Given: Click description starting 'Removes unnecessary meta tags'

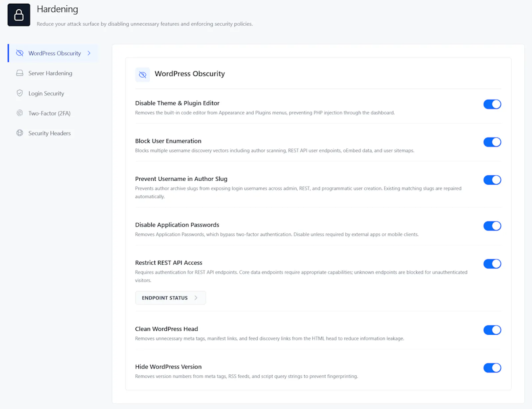Looking at the screenshot, I should pyautogui.click(x=270, y=338).
